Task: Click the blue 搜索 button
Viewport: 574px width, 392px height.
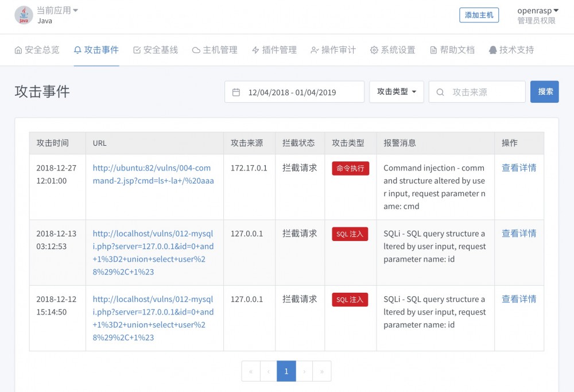Action: coord(544,92)
